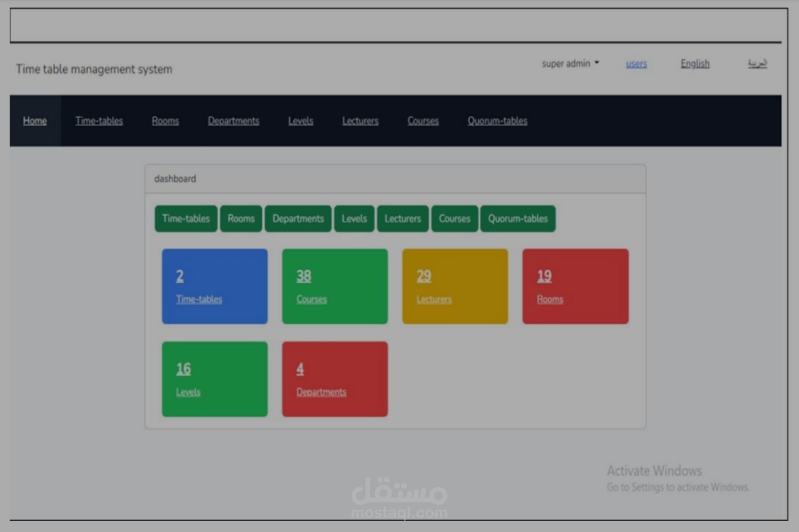
Task: Switch the interface to Arabic
Action: (x=758, y=63)
